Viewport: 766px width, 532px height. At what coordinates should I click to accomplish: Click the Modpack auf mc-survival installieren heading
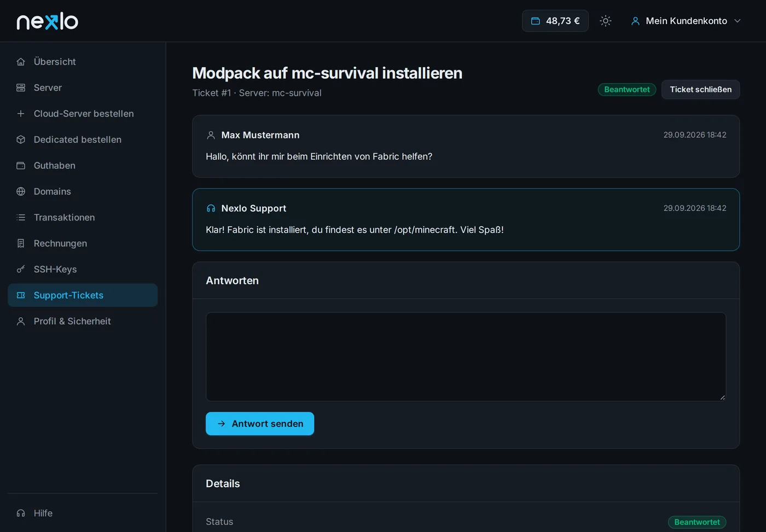click(x=327, y=73)
